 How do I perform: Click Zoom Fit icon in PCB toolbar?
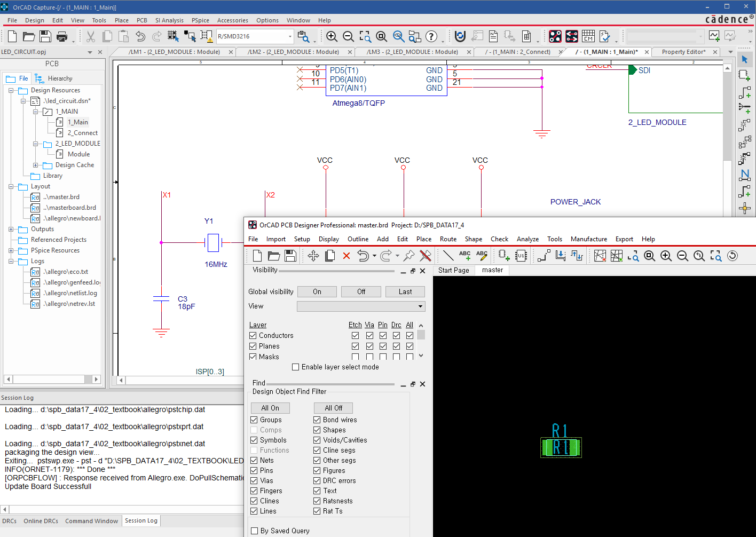click(650, 256)
